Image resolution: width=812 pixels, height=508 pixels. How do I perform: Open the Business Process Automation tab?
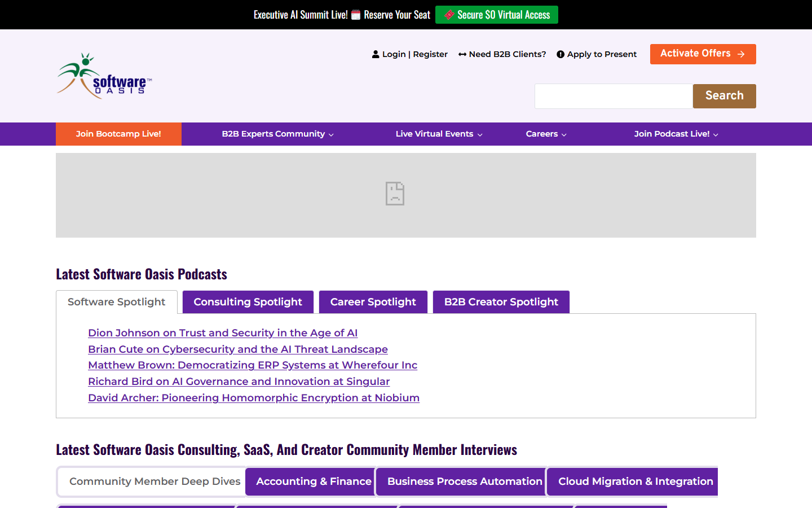(461, 481)
